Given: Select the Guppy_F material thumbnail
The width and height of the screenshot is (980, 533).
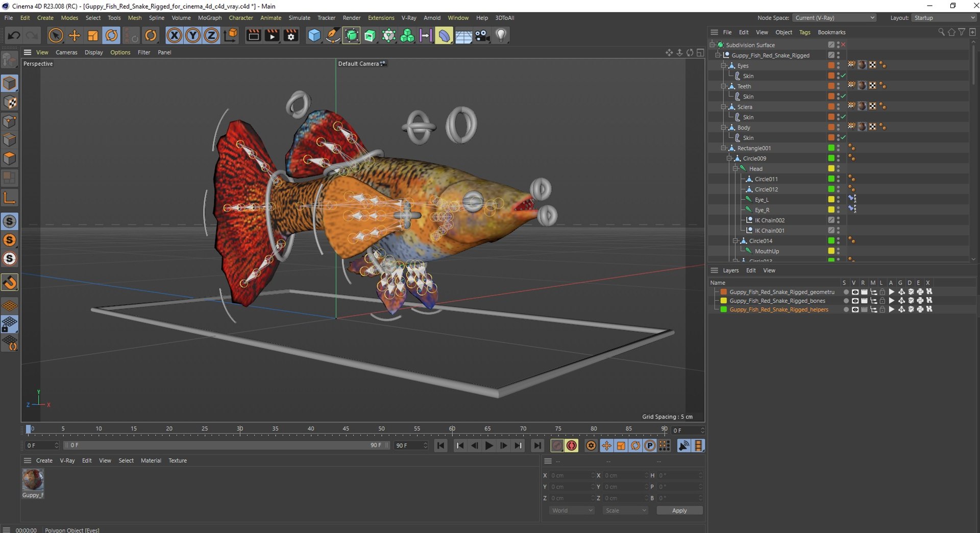Looking at the screenshot, I should [x=33, y=480].
